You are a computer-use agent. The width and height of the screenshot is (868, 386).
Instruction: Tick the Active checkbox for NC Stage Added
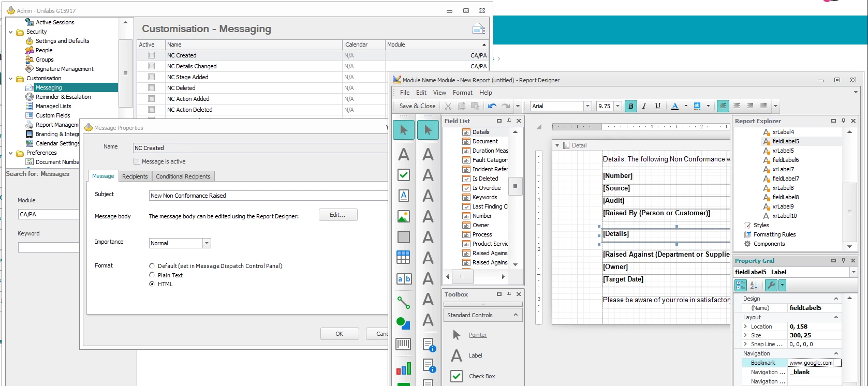tap(151, 77)
